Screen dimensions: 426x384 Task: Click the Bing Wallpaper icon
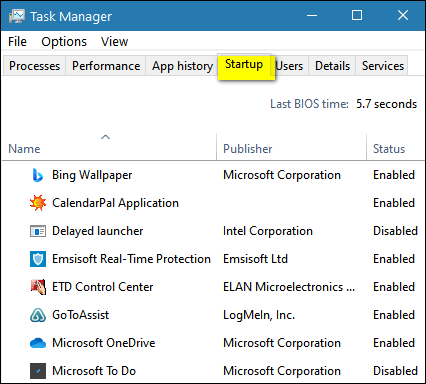pos(38,175)
